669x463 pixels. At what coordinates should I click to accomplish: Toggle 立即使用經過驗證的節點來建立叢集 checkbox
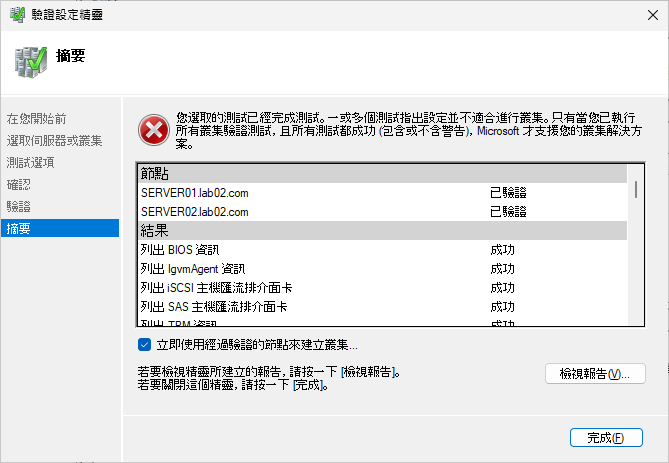pos(144,344)
